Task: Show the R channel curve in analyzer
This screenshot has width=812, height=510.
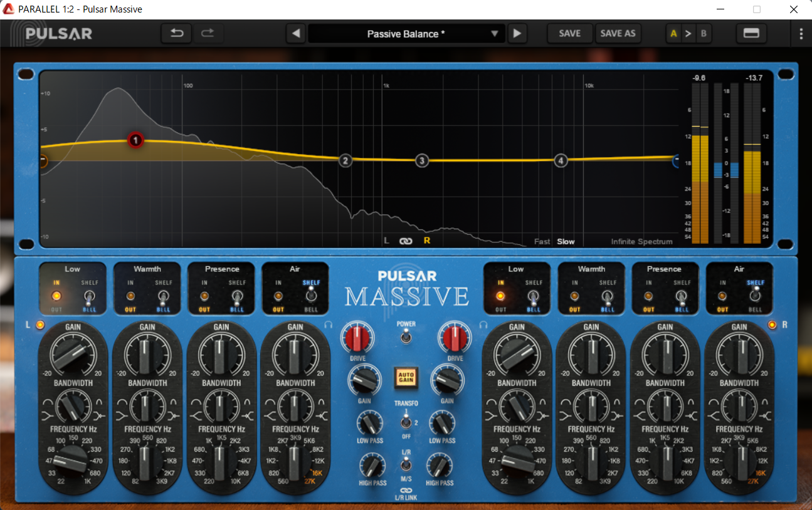Action: tap(427, 241)
